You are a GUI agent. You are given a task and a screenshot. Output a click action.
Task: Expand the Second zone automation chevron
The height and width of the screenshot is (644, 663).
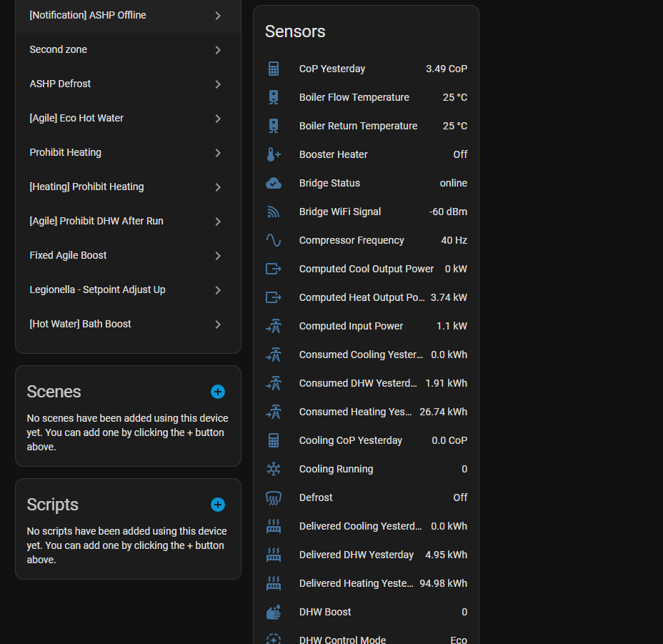point(218,50)
